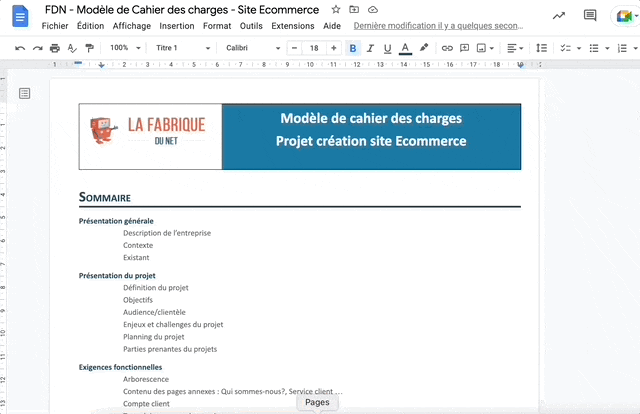The image size is (640, 414).
Task: Toggle underline formatting
Action: click(x=387, y=48)
